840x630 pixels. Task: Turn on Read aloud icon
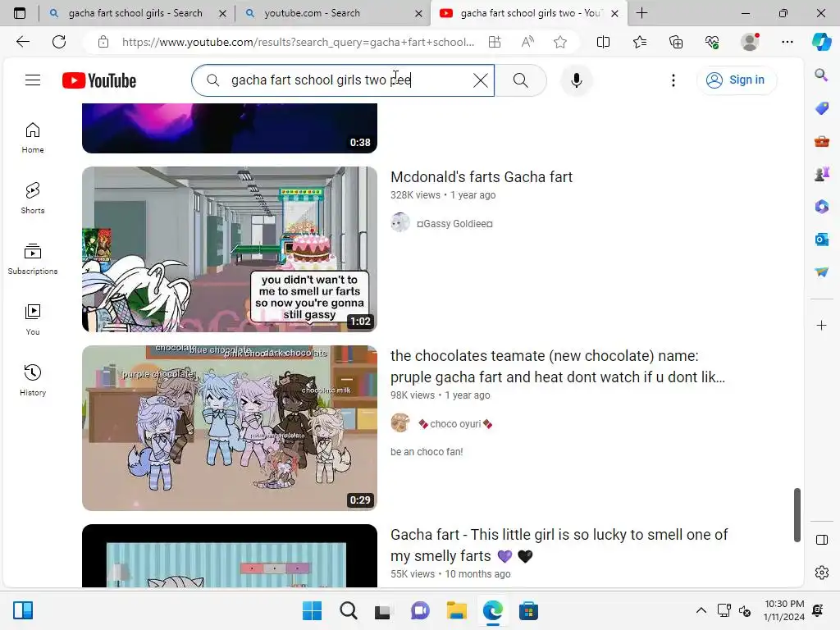[527, 42]
